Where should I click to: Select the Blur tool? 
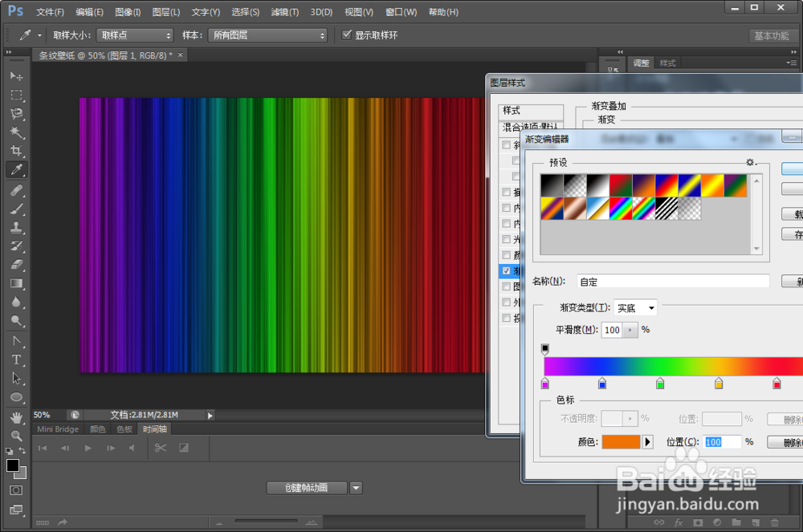coord(16,302)
